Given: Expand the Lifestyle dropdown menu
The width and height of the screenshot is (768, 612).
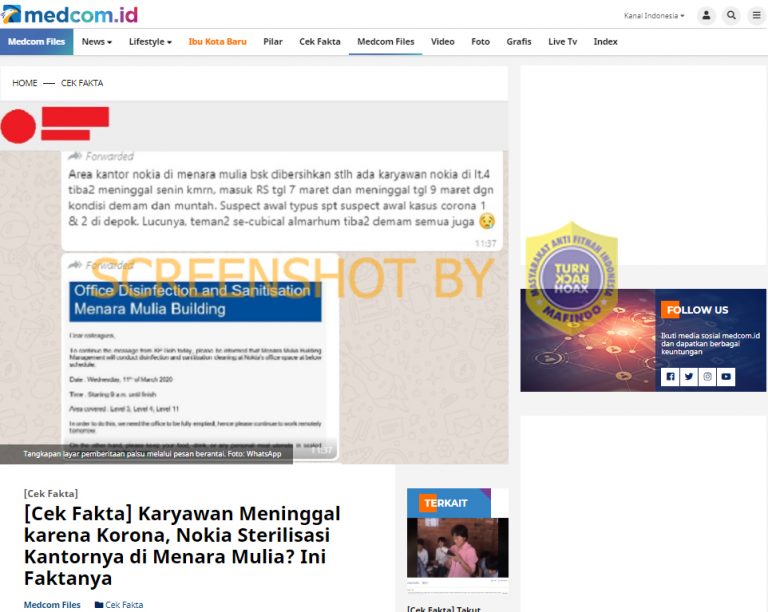Looking at the screenshot, I should [x=150, y=42].
